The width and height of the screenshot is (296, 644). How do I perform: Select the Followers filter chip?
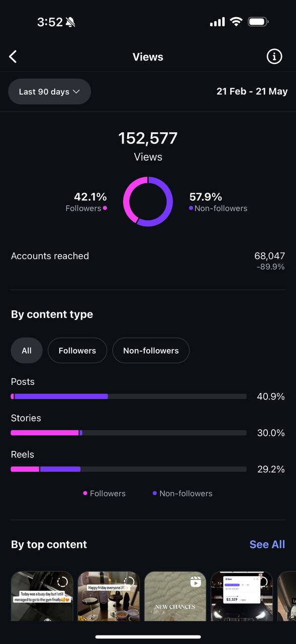(x=77, y=350)
